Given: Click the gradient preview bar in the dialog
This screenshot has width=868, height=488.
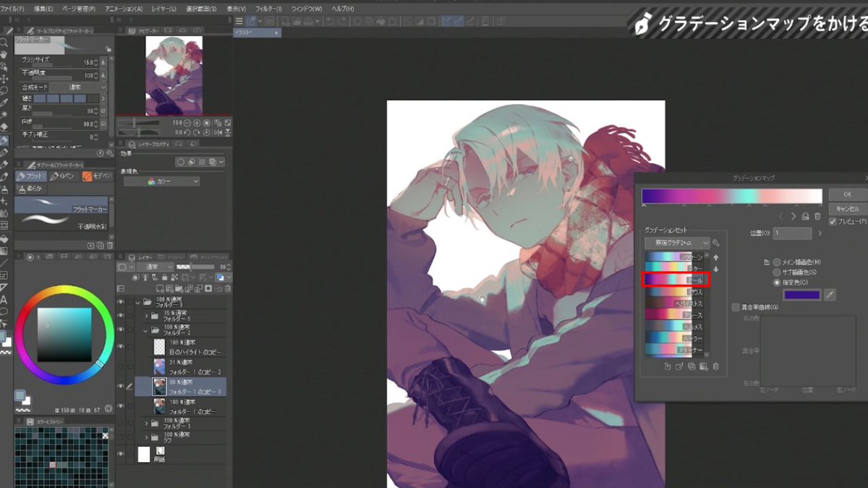Looking at the screenshot, I should point(732,196).
